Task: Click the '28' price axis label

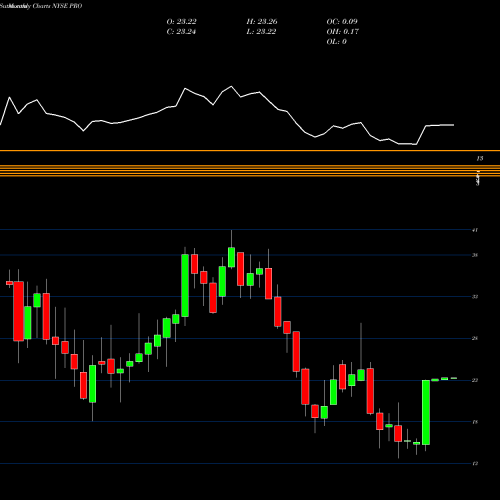Action: [475, 339]
